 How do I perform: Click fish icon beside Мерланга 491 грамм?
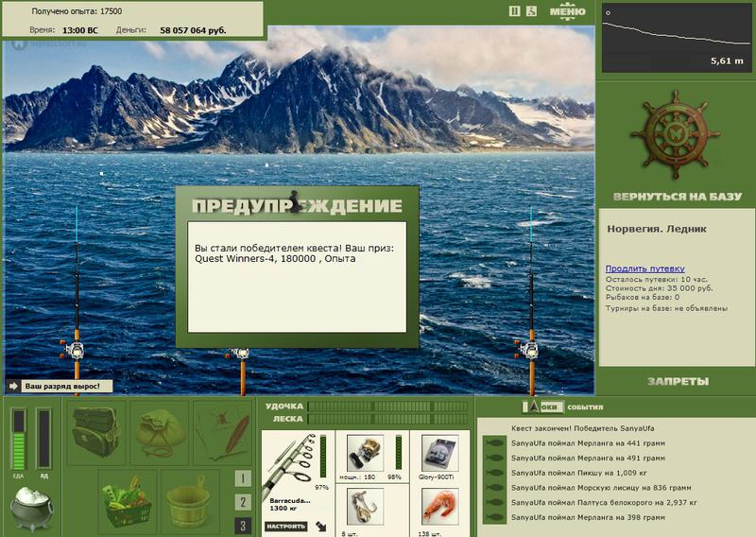pyautogui.click(x=494, y=458)
